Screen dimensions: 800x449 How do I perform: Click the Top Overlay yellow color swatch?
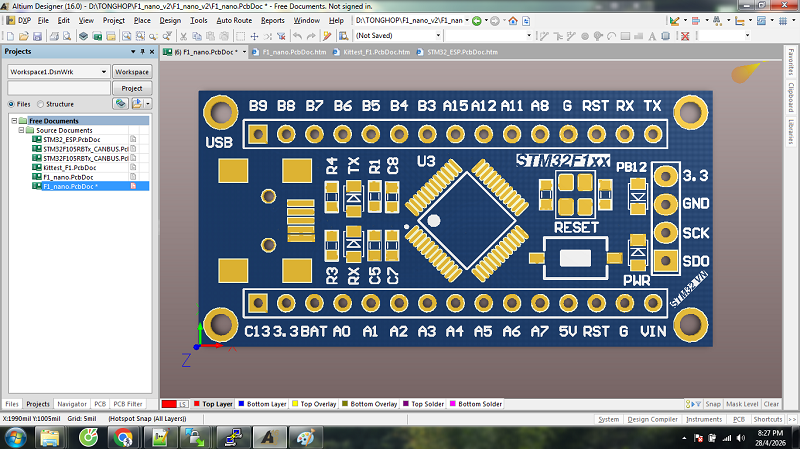coord(295,404)
